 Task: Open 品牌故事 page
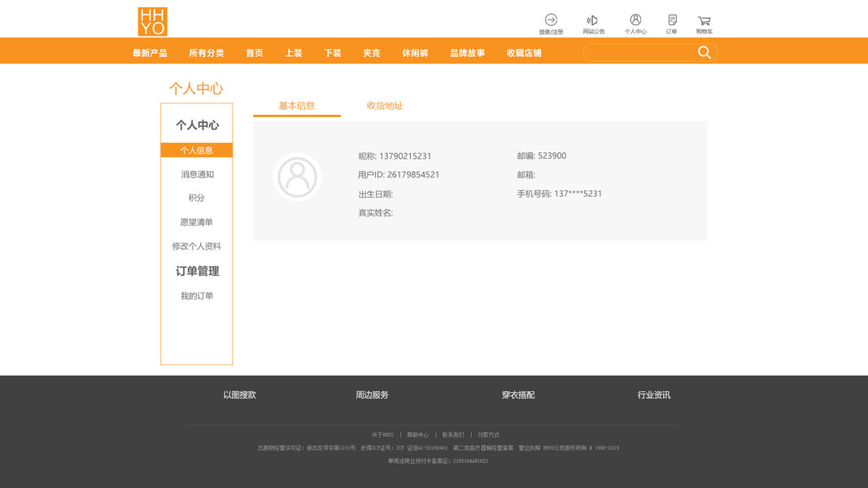[x=467, y=53]
